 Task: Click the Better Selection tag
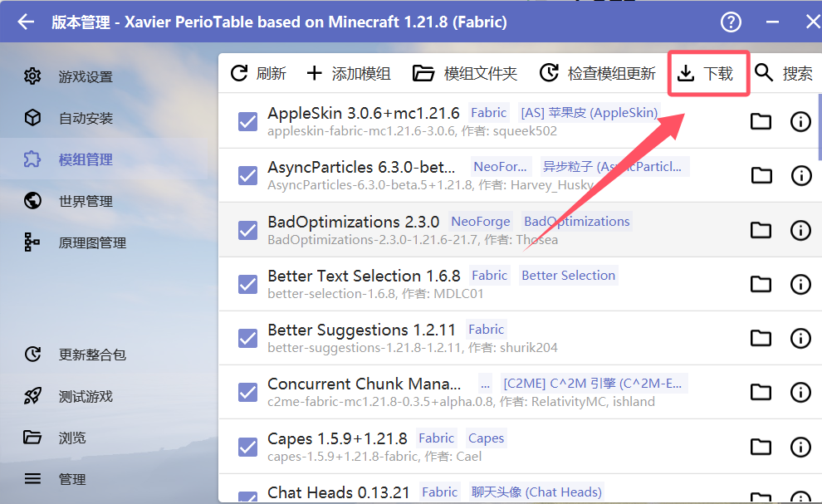point(568,276)
